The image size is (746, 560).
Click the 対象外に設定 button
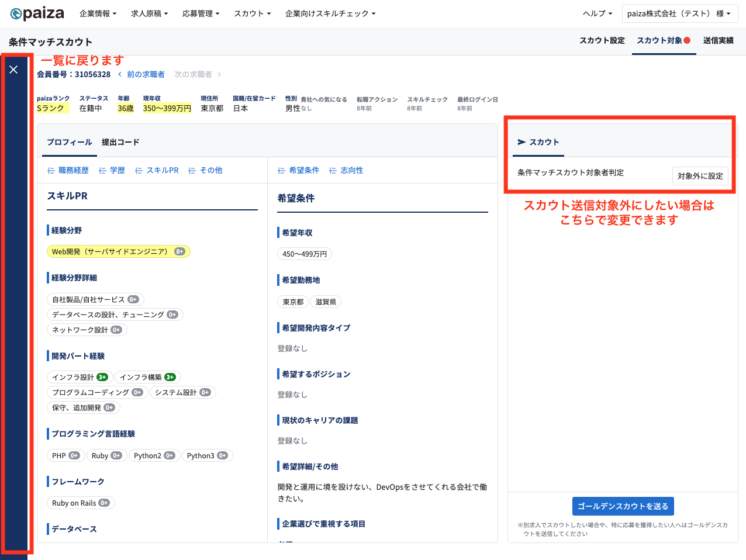(700, 176)
